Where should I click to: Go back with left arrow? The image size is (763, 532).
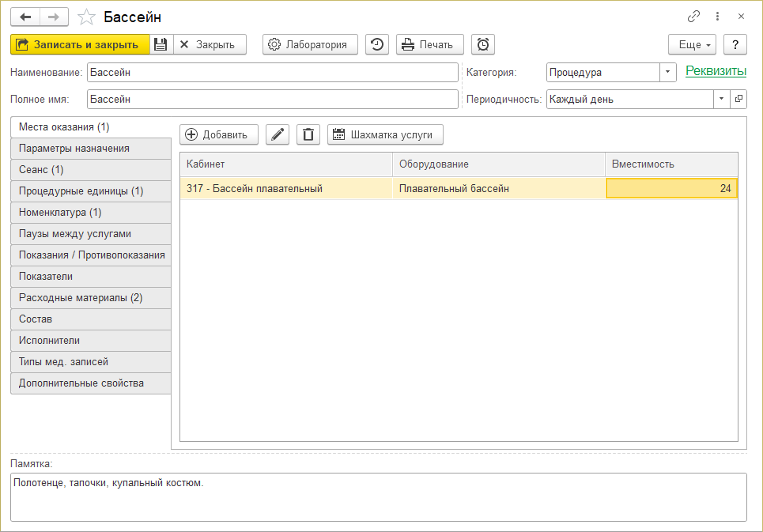coord(25,17)
